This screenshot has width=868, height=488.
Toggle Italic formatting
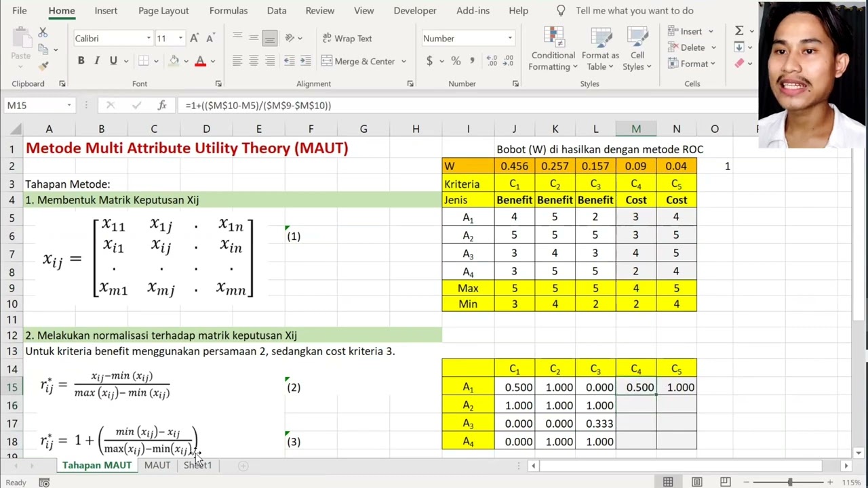pyautogui.click(x=96, y=61)
